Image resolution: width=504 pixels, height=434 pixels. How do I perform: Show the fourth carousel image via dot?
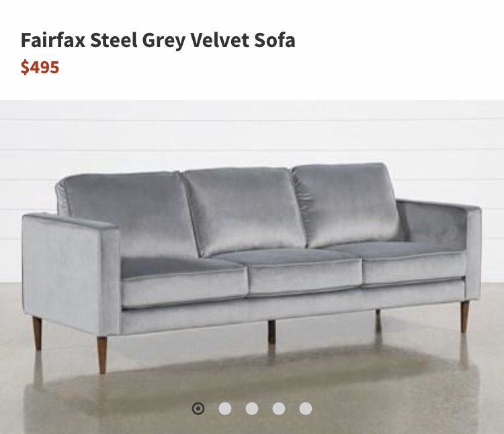279,408
